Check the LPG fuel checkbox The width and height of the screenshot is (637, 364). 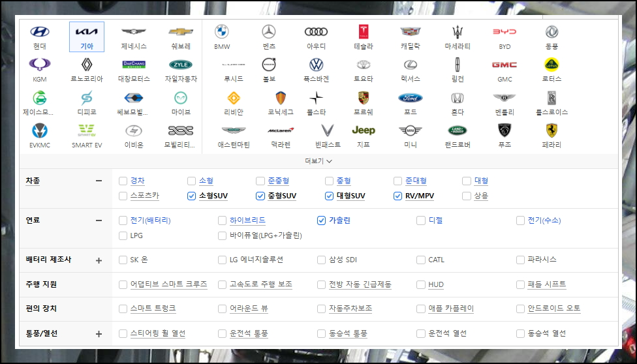click(x=123, y=235)
